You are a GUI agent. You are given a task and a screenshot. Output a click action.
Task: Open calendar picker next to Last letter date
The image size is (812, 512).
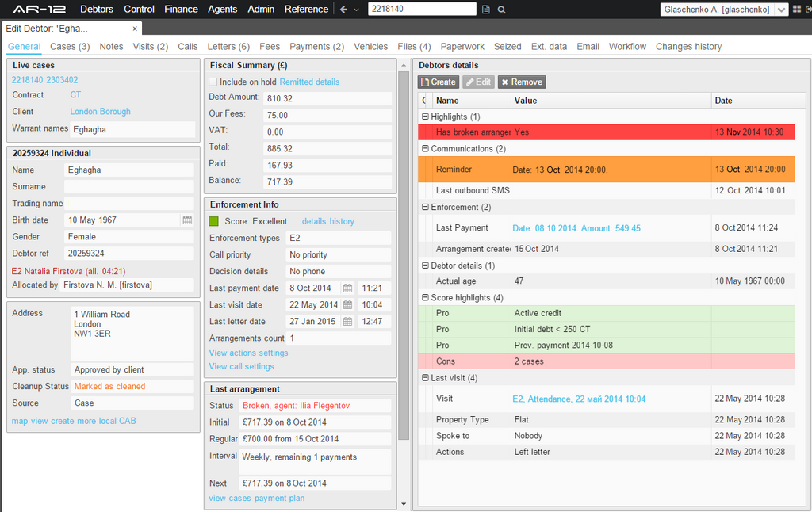(347, 321)
